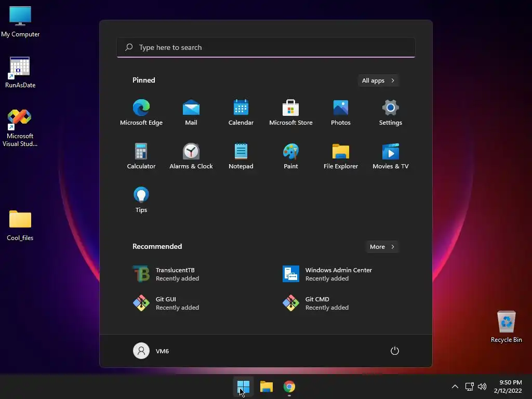Show hidden system tray icons

click(x=455, y=387)
